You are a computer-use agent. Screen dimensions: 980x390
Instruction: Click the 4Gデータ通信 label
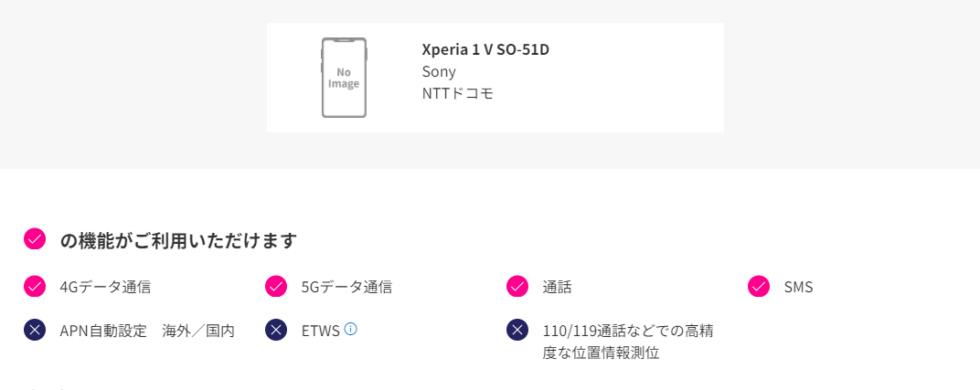coord(106,287)
